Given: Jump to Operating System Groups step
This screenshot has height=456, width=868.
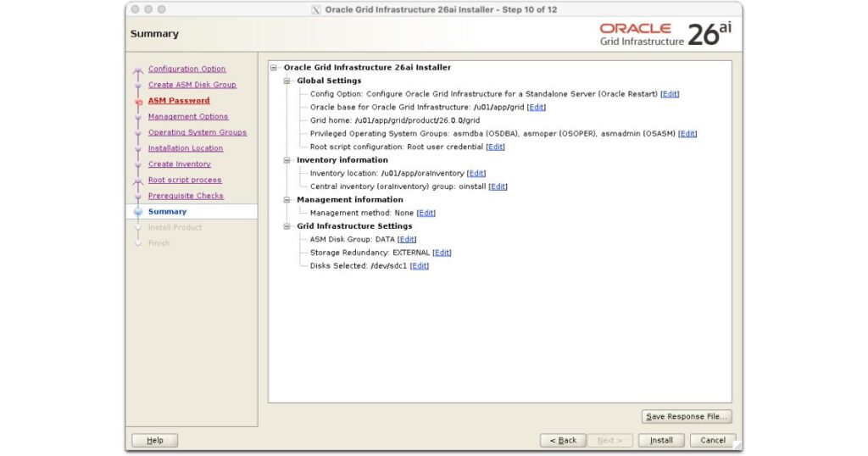Looking at the screenshot, I should tap(198, 132).
